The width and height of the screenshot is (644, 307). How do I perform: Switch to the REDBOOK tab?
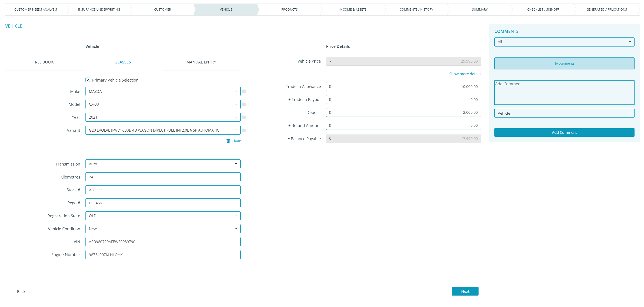click(44, 62)
